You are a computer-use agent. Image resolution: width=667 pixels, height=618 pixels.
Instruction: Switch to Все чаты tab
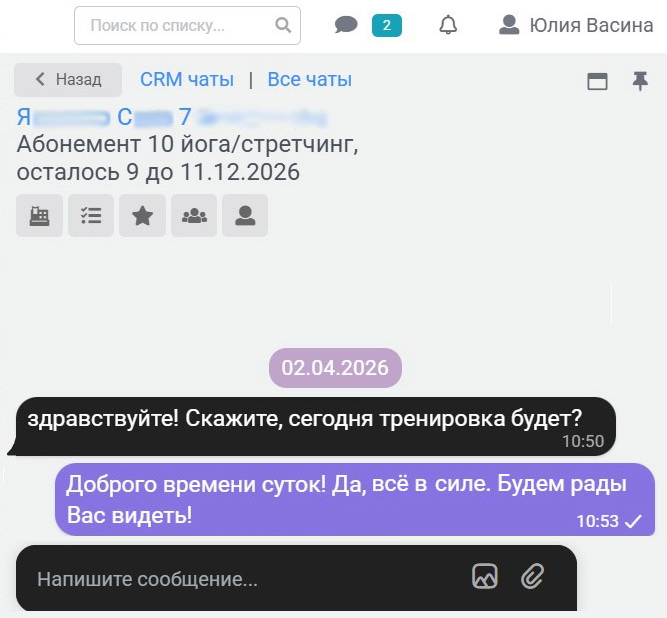[310, 80]
